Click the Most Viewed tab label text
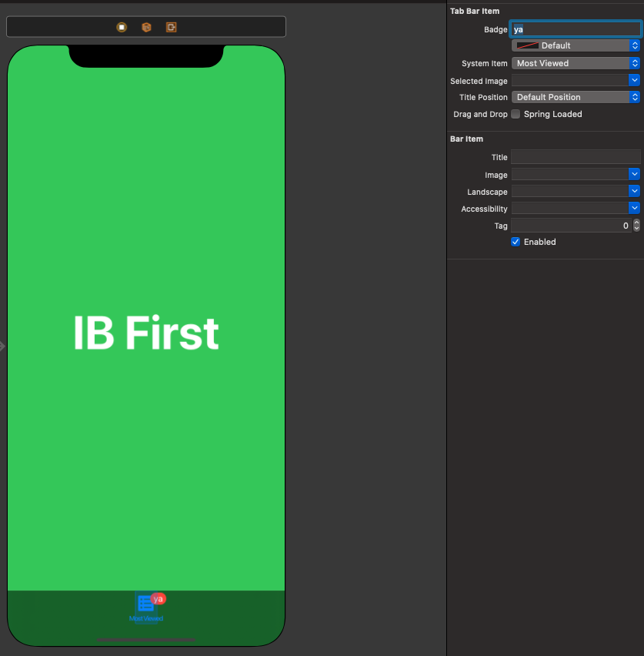 coord(145,618)
